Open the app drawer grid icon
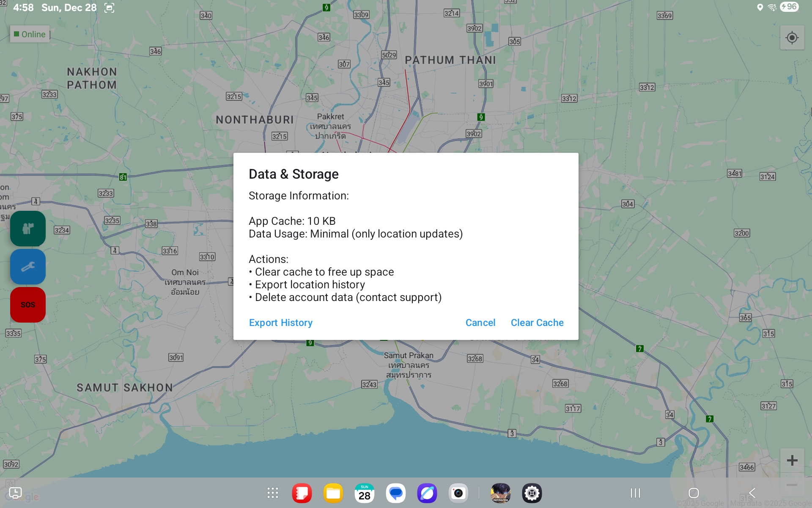 click(273, 493)
